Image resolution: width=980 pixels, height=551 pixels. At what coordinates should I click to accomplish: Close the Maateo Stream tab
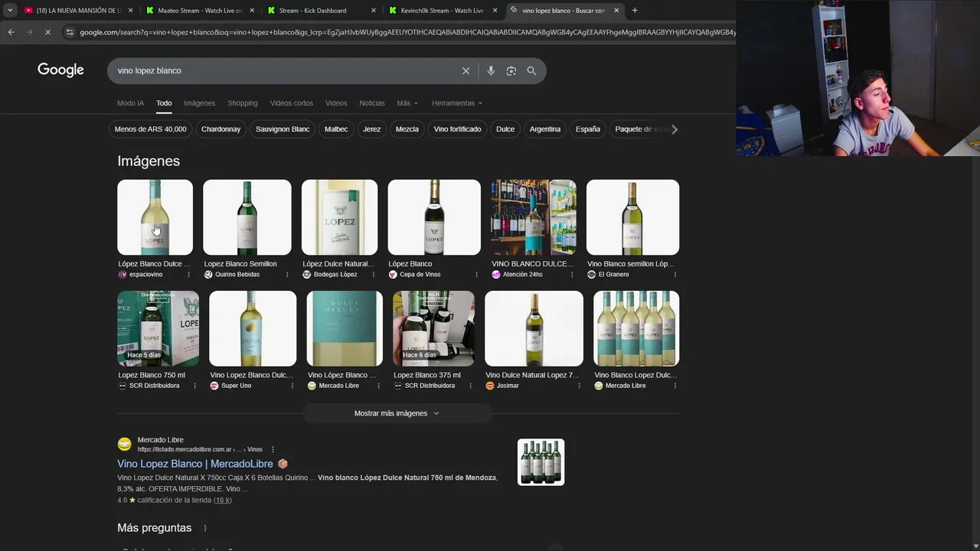click(x=252, y=11)
